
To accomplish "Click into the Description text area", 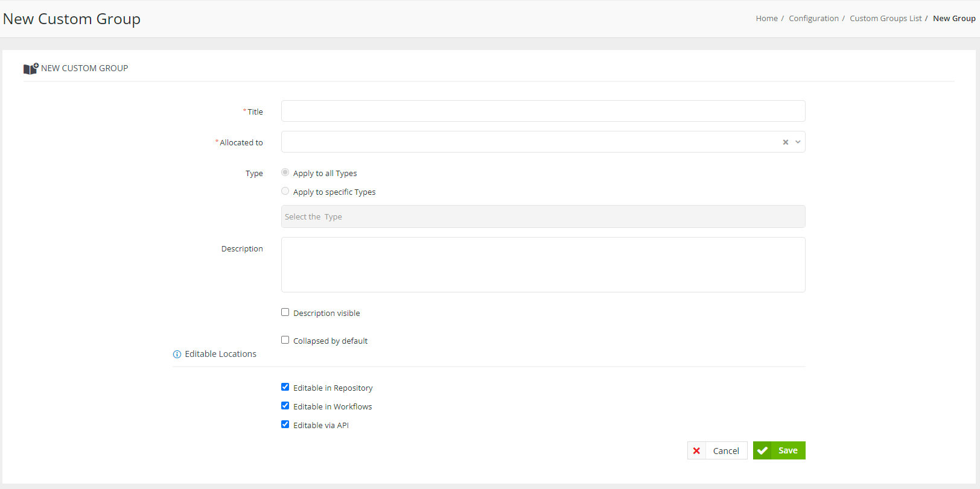I will click(x=543, y=265).
